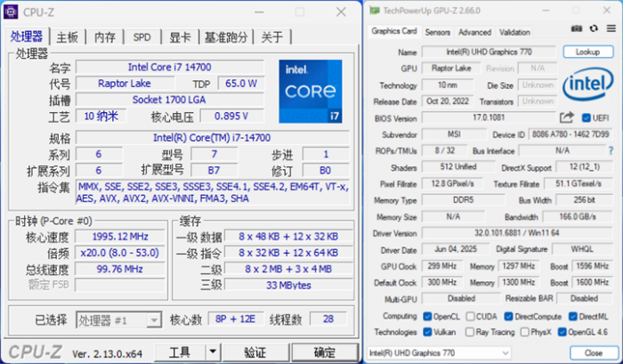Click the core voltage value 0.895 V
Viewport: 623px width, 364px height.
[231, 116]
